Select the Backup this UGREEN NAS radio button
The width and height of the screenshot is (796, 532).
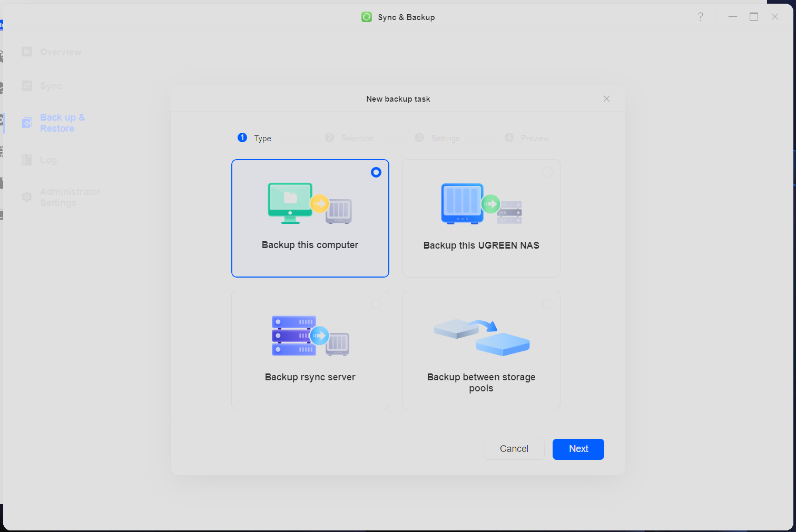547,172
